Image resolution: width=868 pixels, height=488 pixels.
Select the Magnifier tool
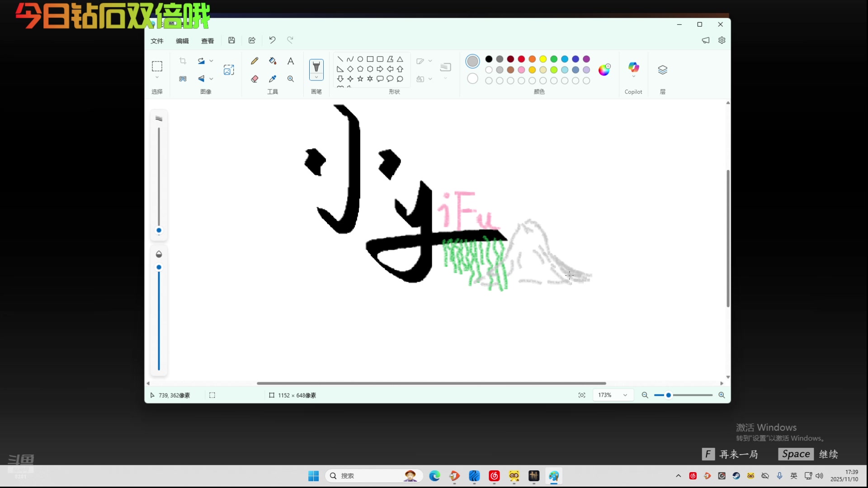[291, 79]
